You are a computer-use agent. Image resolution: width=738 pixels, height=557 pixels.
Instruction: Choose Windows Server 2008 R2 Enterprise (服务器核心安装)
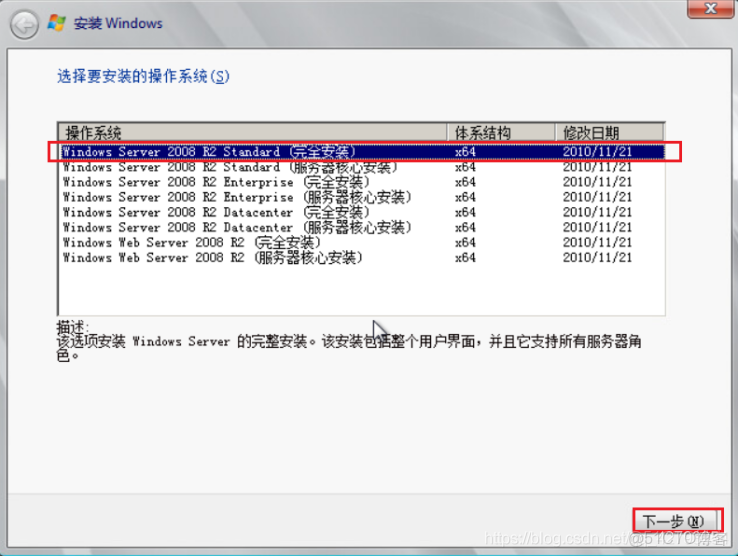(362, 197)
